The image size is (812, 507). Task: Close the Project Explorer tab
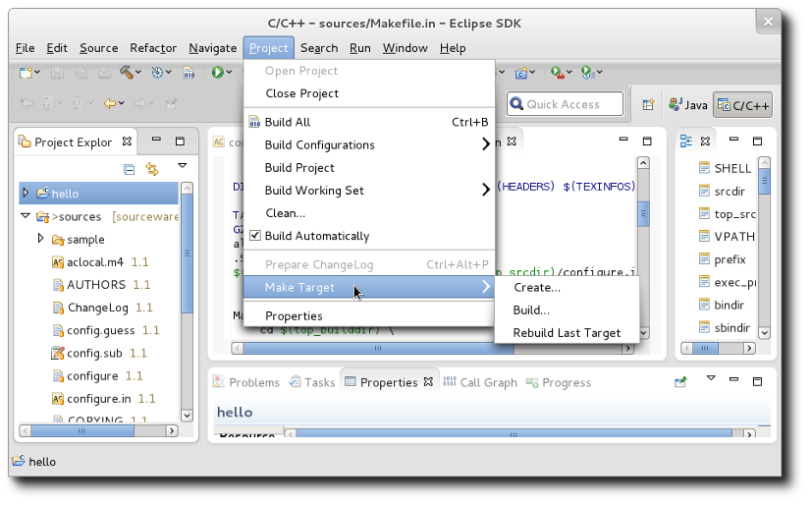point(127,141)
